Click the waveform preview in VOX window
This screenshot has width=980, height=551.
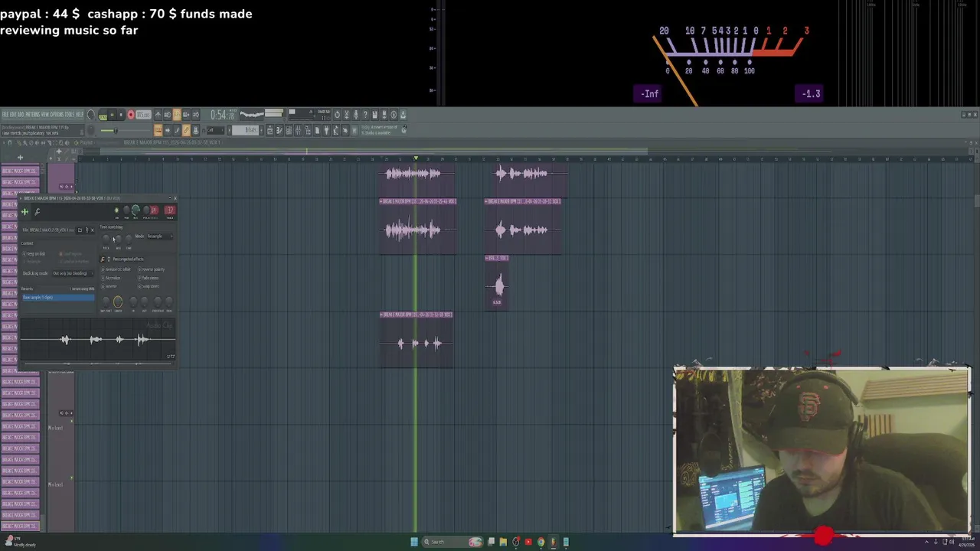[x=98, y=339]
